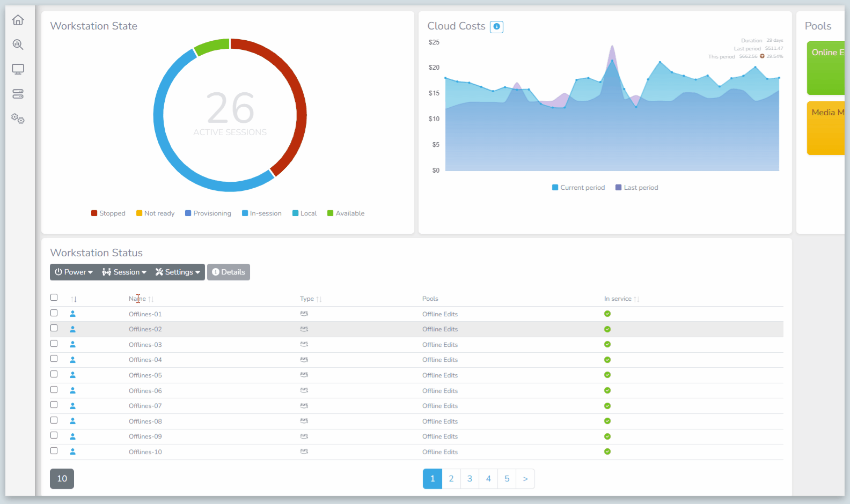Click the Details button
This screenshot has width=850, height=504.
229,272
